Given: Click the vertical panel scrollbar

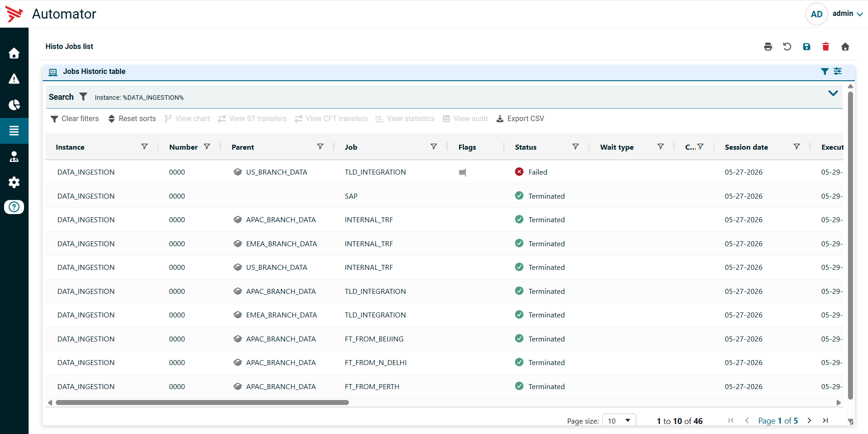Looking at the screenshot, I should 851,245.
